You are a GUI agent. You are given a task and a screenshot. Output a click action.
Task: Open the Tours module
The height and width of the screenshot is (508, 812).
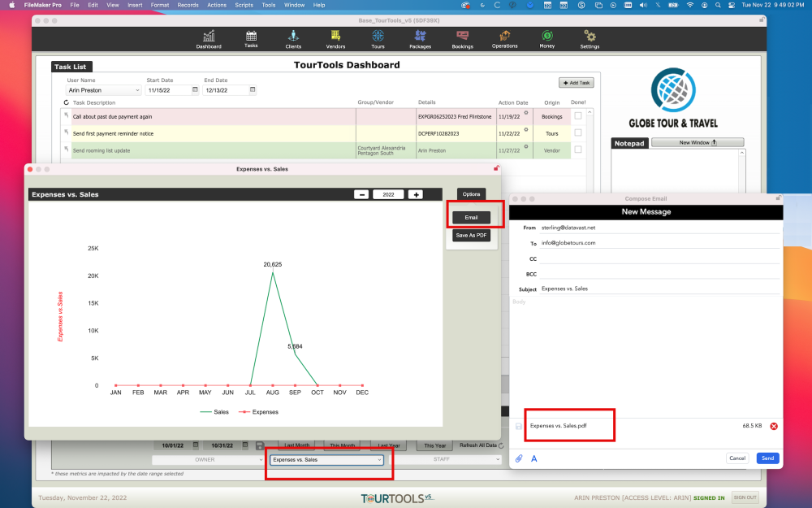point(378,38)
